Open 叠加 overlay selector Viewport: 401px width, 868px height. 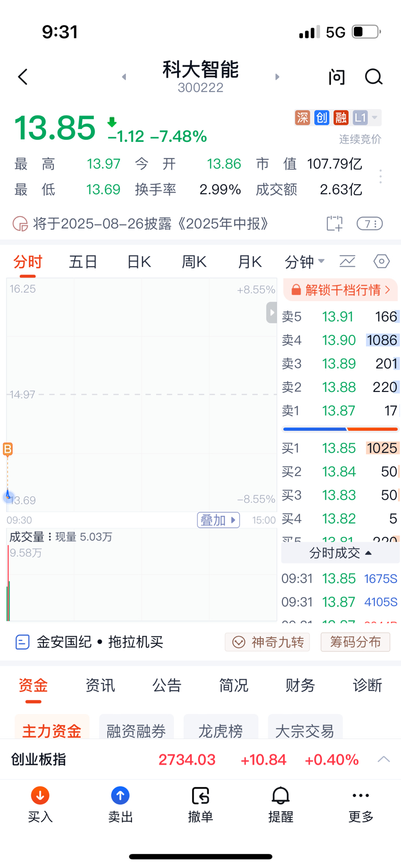[218, 520]
